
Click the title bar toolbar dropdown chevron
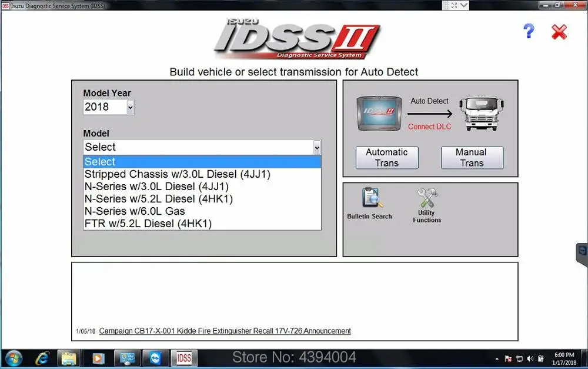point(465,5)
